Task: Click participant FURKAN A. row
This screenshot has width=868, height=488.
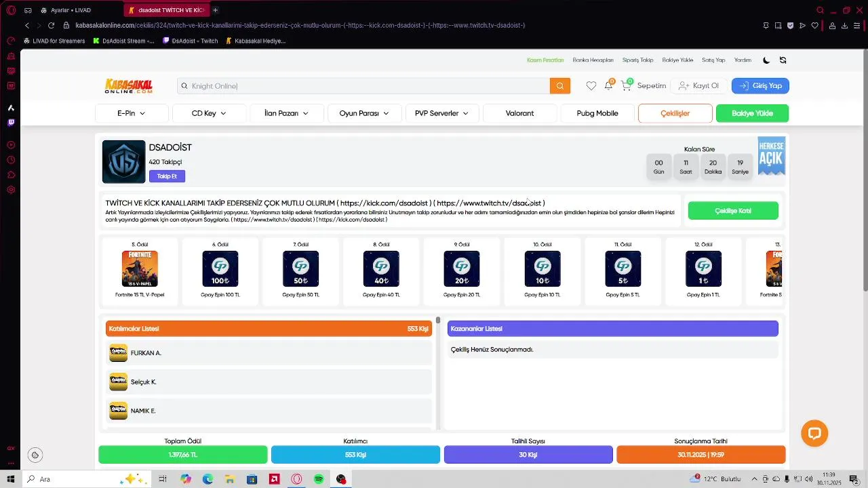Action: tap(269, 353)
